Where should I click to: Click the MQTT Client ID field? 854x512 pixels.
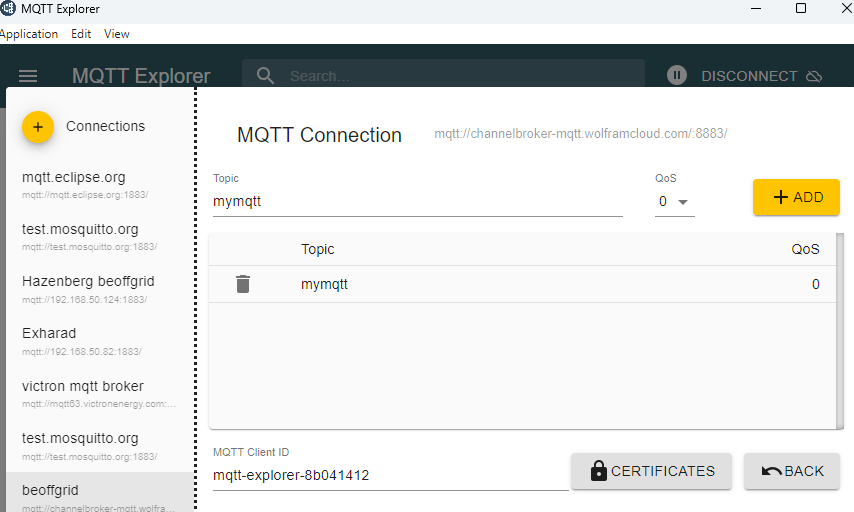390,475
